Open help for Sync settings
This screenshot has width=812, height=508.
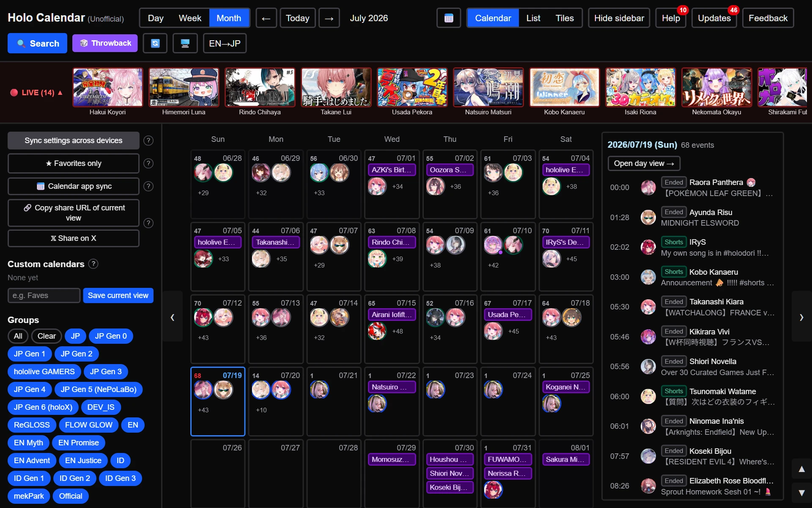click(148, 141)
